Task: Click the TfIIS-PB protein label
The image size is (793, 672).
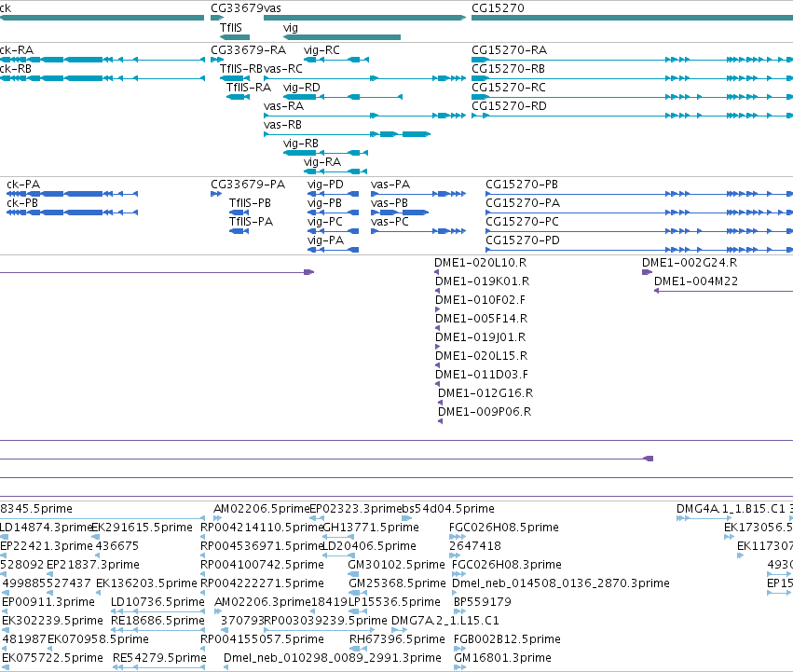Action: point(250,203)
